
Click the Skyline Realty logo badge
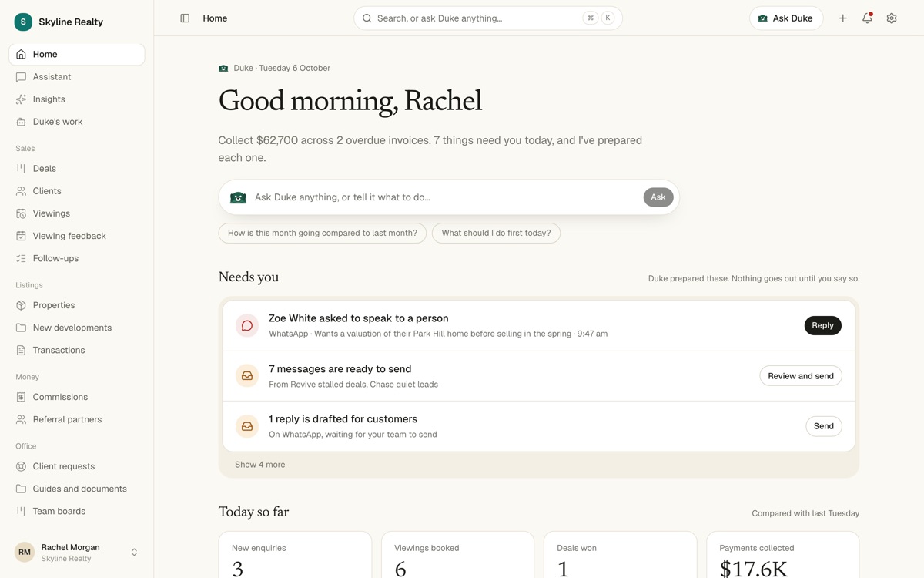(x=23, y=22)
